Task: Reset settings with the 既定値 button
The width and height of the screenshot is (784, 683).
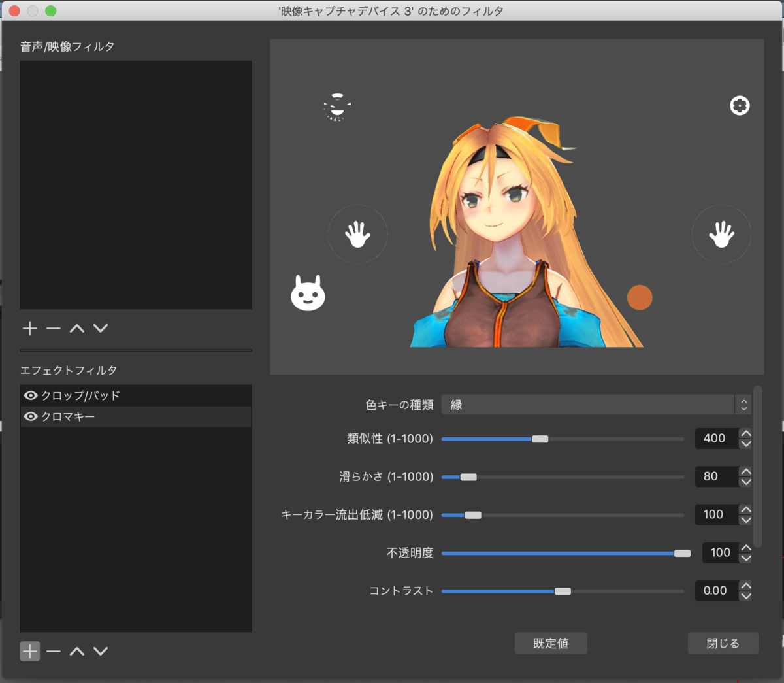Action: (x=551, y=643)
